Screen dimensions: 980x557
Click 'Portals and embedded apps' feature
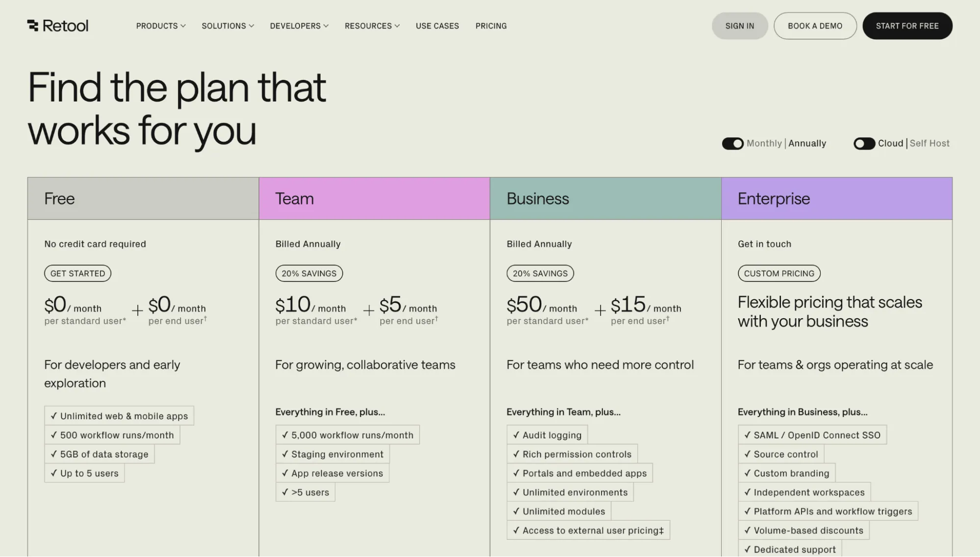pyautogui.click(x=580, y=473)
